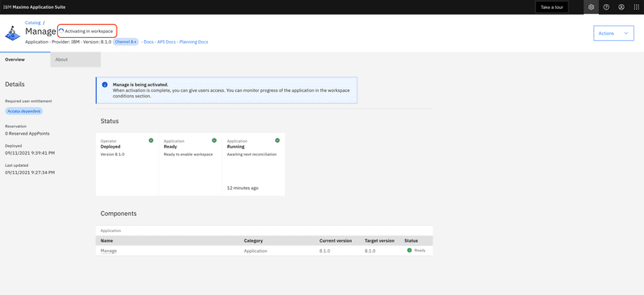This screenshot has height=295, width=644.
Task: Click the Status column header
Action: [x=411, y=241]
